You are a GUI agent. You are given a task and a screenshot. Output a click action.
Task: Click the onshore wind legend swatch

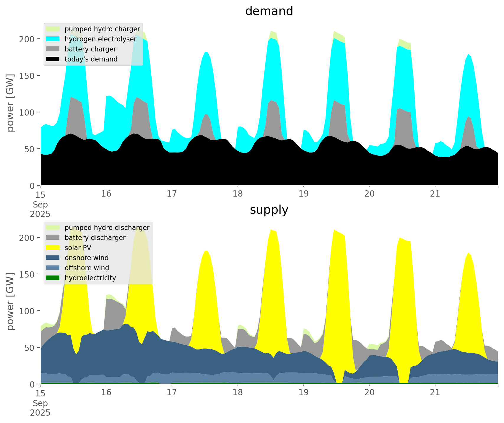(53, 258)
